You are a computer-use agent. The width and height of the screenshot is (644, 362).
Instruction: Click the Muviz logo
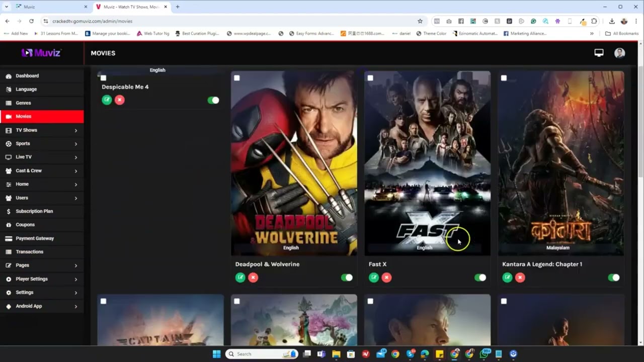click(x=41, y=53)
